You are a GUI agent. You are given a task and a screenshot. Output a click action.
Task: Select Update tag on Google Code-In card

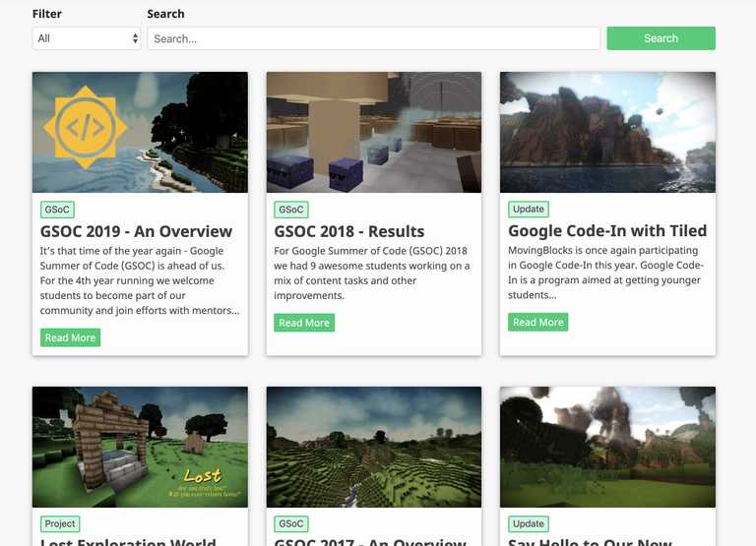pos(529,210)
